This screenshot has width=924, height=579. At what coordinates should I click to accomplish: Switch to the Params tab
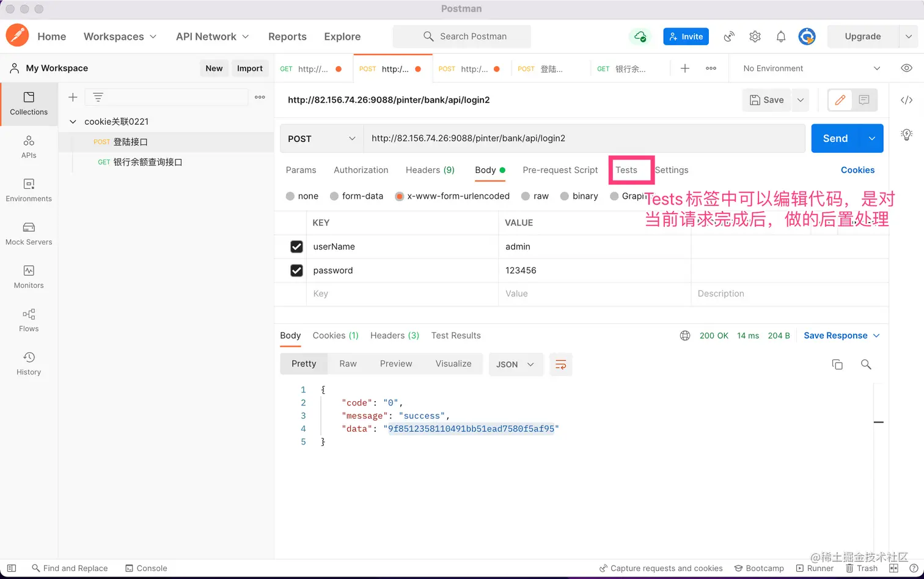(x=301, y=170)
